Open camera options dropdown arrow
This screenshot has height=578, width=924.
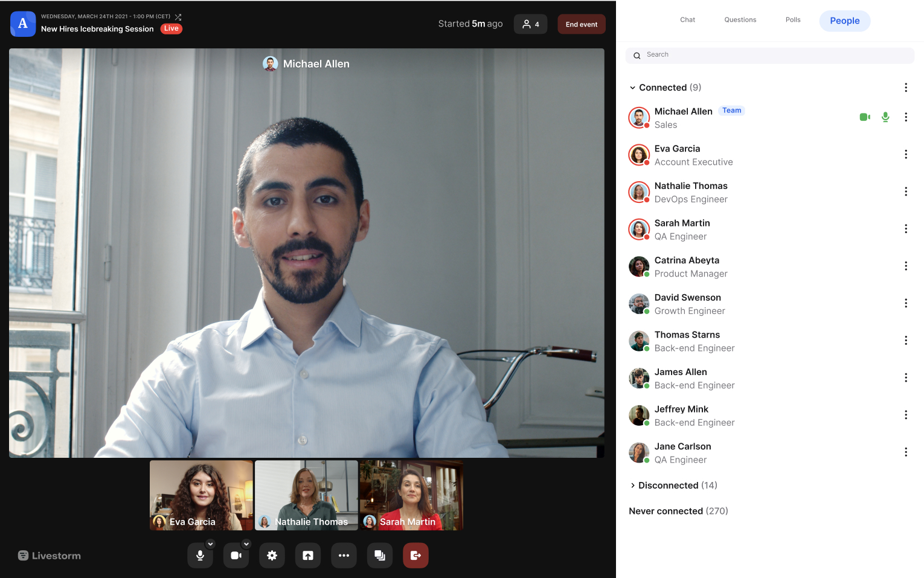(246, 544)
